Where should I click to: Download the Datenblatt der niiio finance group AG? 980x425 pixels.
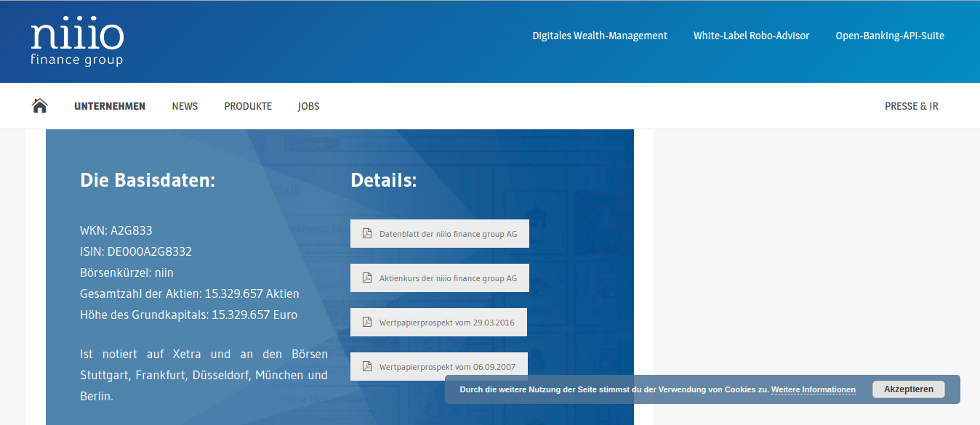click(449, 233)
